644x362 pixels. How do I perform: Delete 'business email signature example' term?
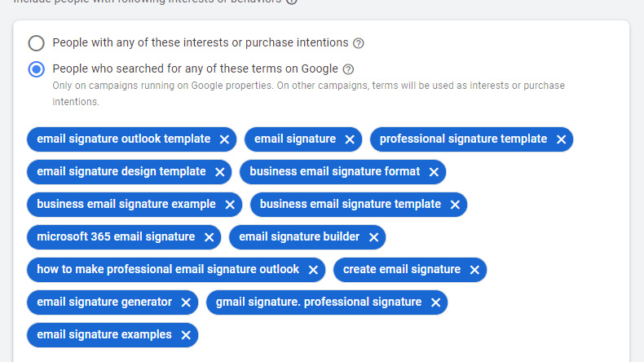(x=230, y=205)
